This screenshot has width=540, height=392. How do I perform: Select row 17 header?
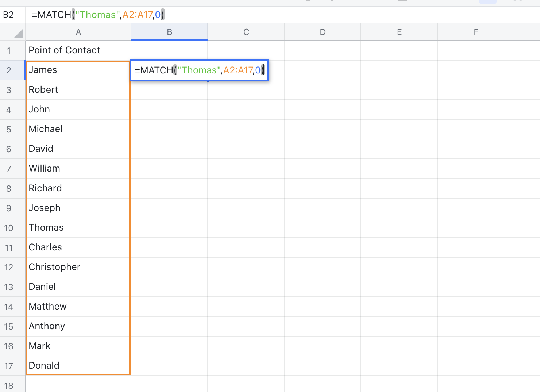[9, 366]
